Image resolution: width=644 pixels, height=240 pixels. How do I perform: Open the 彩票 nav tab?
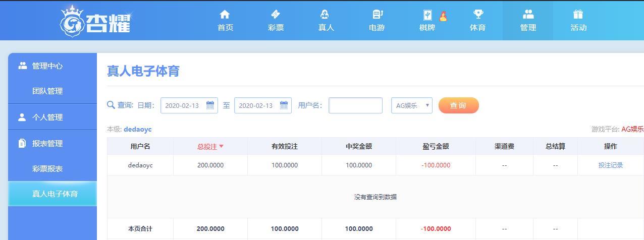[276, 20]
